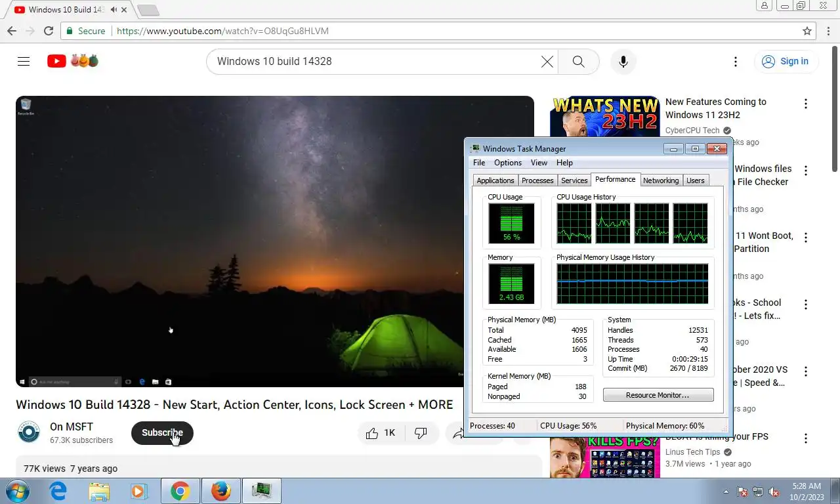Click Task Manager taskbar icon
This screenshot has height=504, width=840.
(x=262, y=491)
